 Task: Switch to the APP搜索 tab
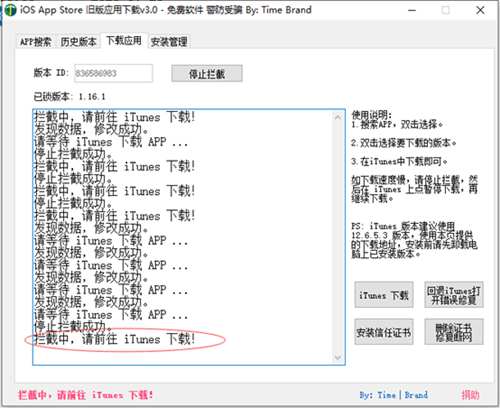36,42
